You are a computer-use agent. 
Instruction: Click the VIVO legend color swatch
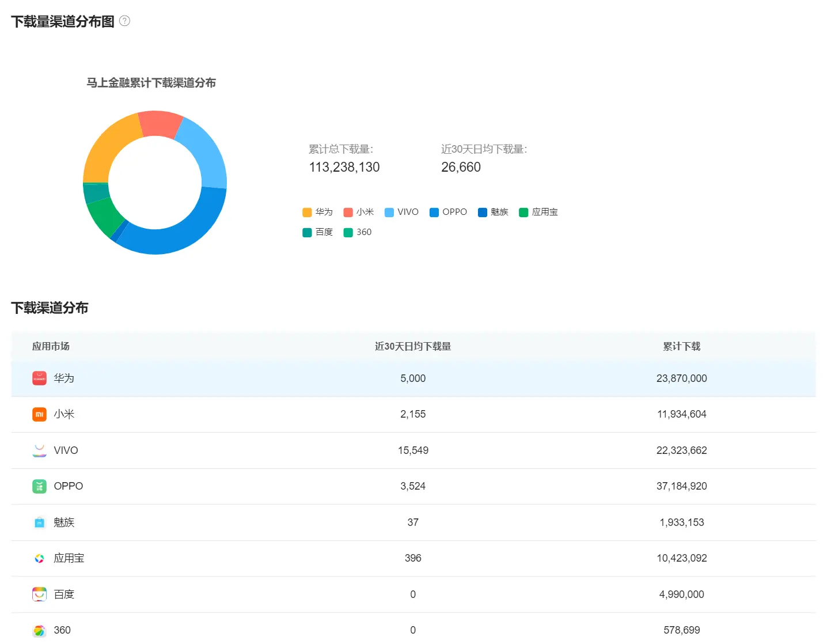pos(389,212)
